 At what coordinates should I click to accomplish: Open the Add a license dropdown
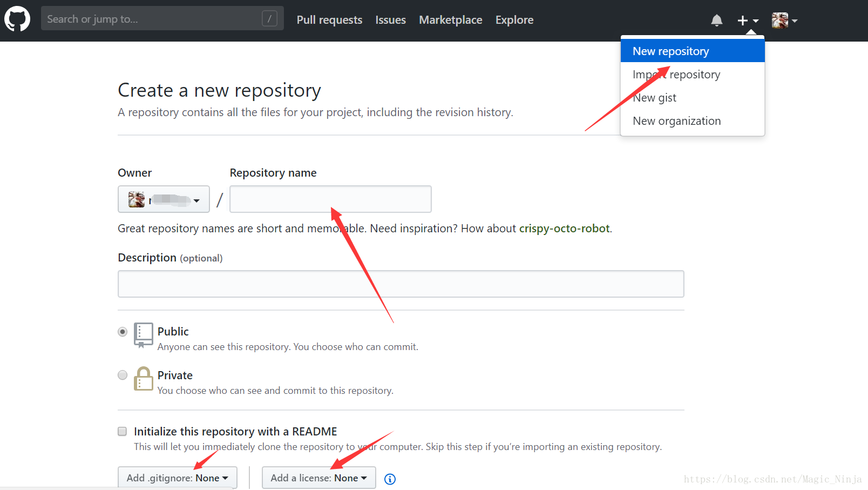click(319, 478)
